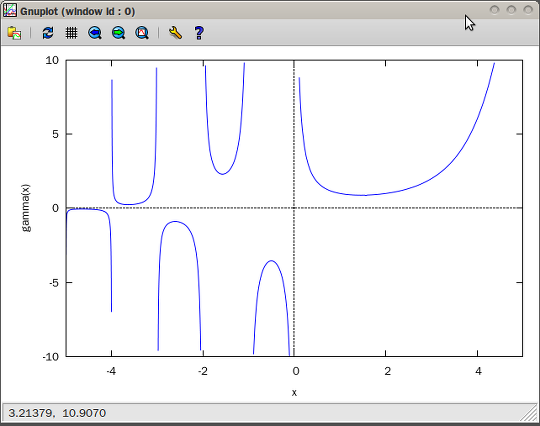Click the y-axis tick label 10
The image size is (540, 426).
point(52,60)
